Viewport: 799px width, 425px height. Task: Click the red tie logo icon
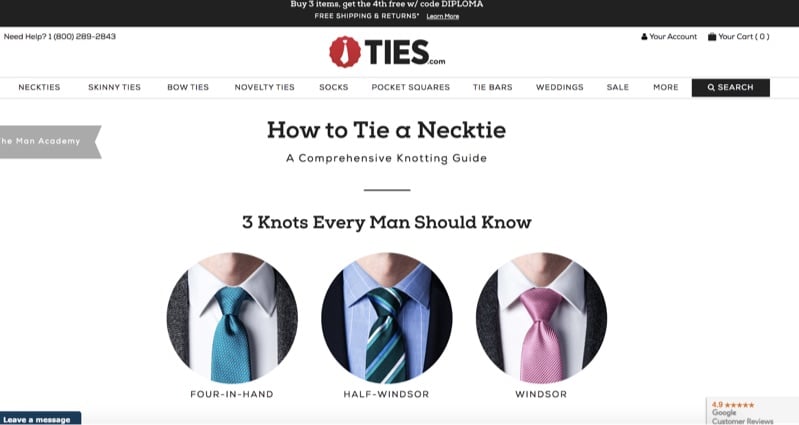click(x=345, y=52)
